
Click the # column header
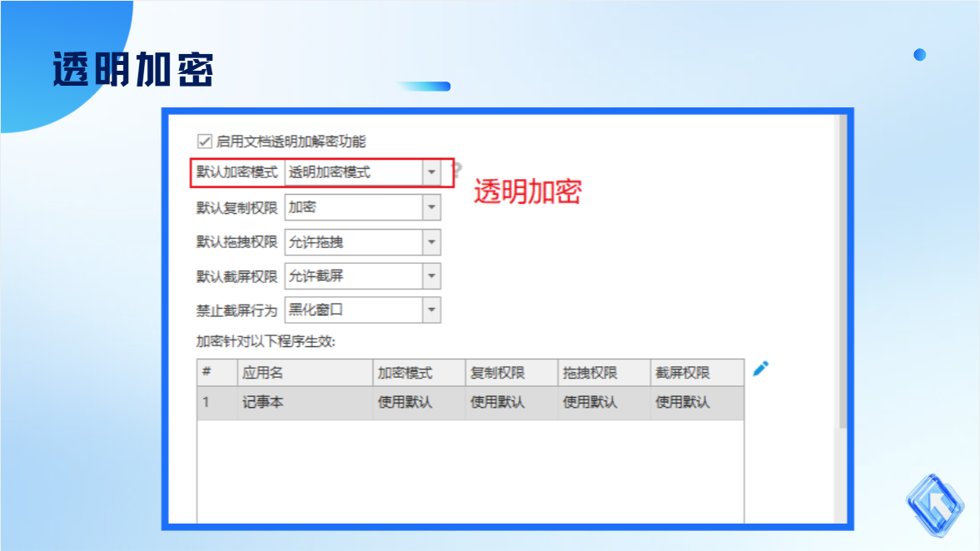point(216,373)
